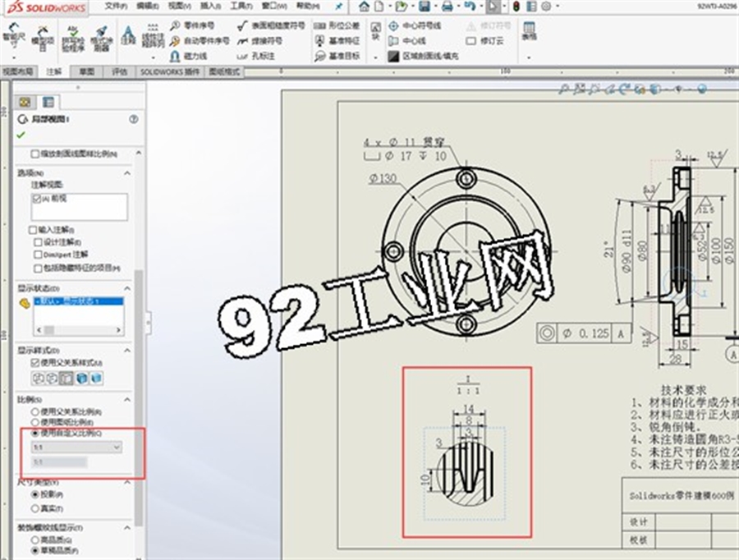Click the Print icon in quick access toolbar
The height and width of the screenshot is (560, 739).
coord(448,7)
